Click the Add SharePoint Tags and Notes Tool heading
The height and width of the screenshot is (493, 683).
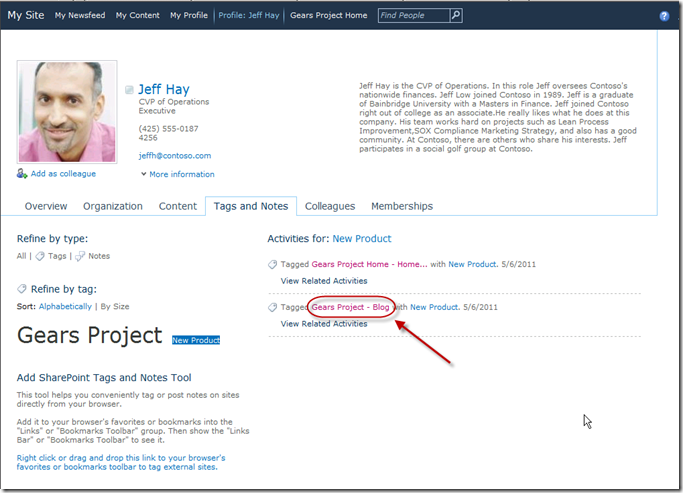(104, 378)
